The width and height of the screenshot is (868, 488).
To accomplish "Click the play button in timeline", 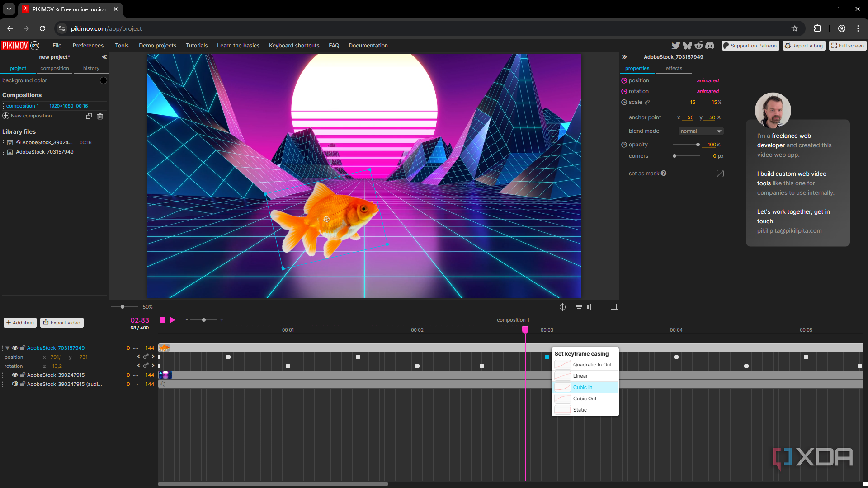I will point(172,320).
